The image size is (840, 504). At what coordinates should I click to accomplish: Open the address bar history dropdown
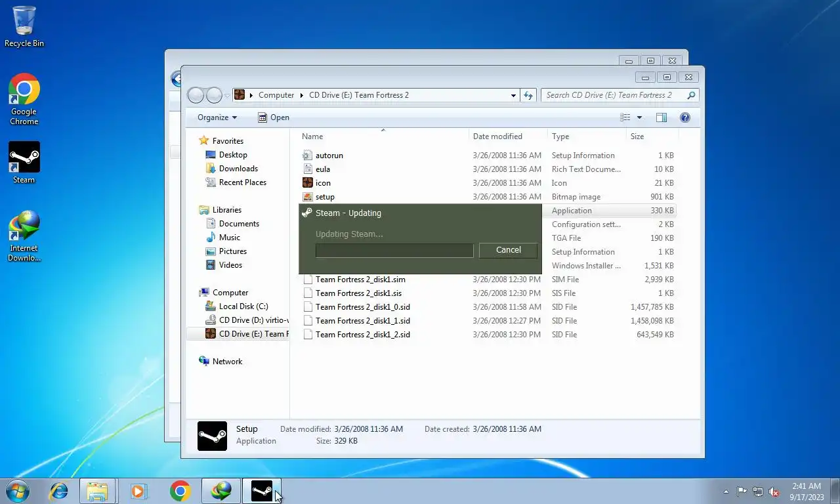coord(513,95)
